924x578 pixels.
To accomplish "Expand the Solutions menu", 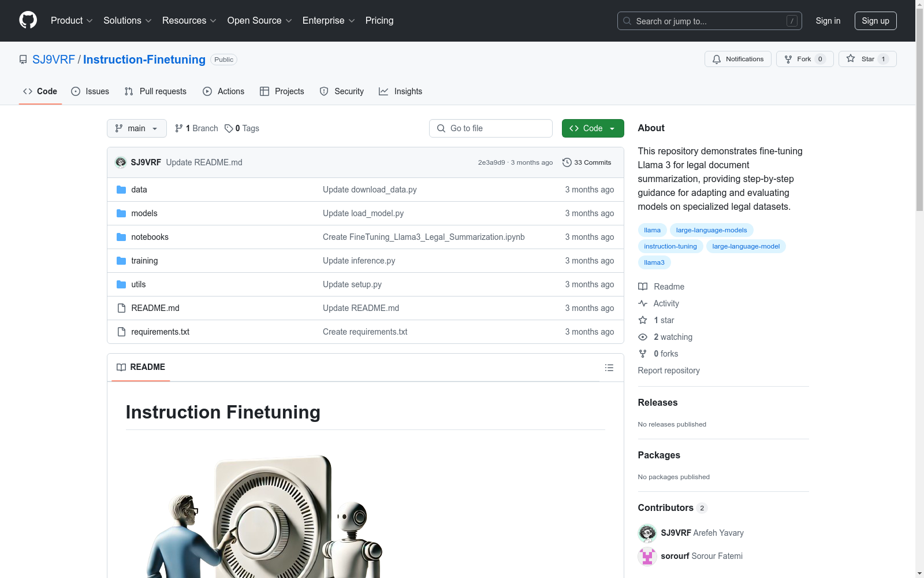I will pos(128,20).
